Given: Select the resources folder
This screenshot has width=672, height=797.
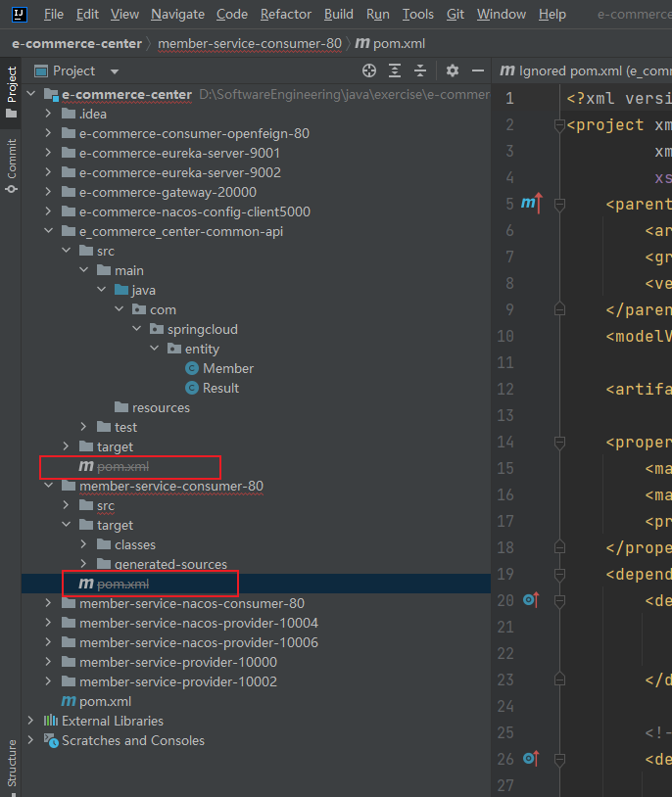Looking at the screenshot, I should (x=152, y=407).
